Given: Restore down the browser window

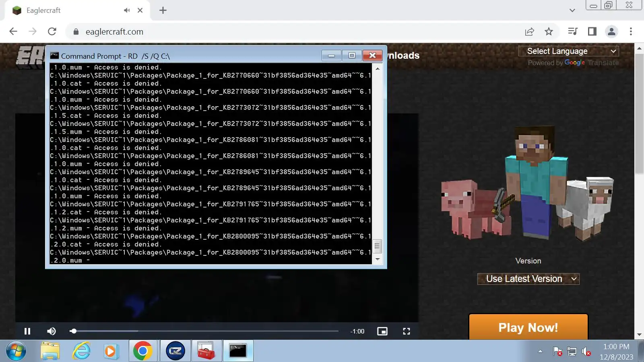Looking at the screenshot, I should [x=609, y=5].
